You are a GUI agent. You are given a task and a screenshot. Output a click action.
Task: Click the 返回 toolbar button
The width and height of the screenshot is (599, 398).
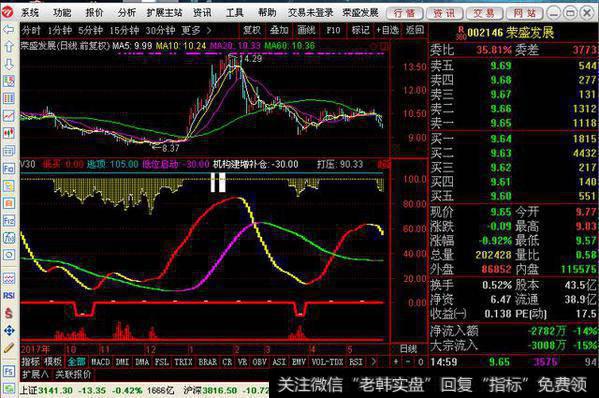(415, 30)
